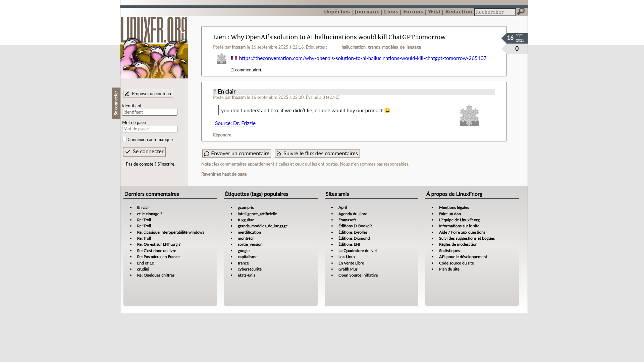
Task: Open the capitalisme tag
Action: tap(248, 257)
